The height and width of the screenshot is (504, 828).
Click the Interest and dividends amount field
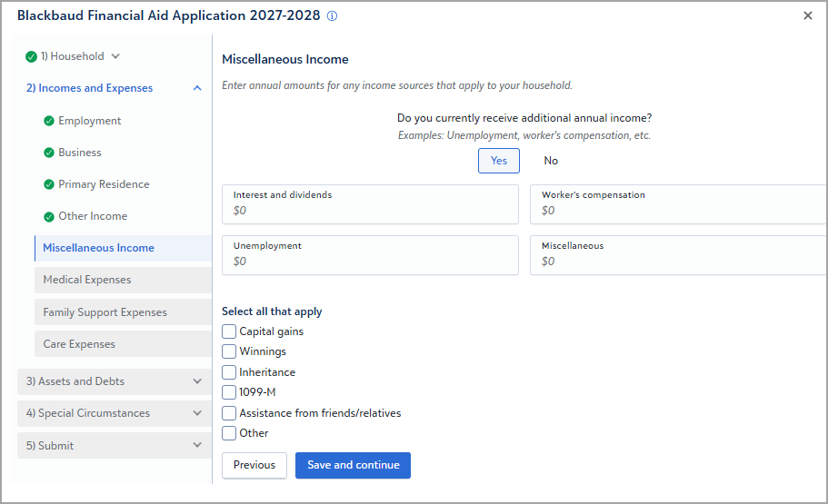370,204
